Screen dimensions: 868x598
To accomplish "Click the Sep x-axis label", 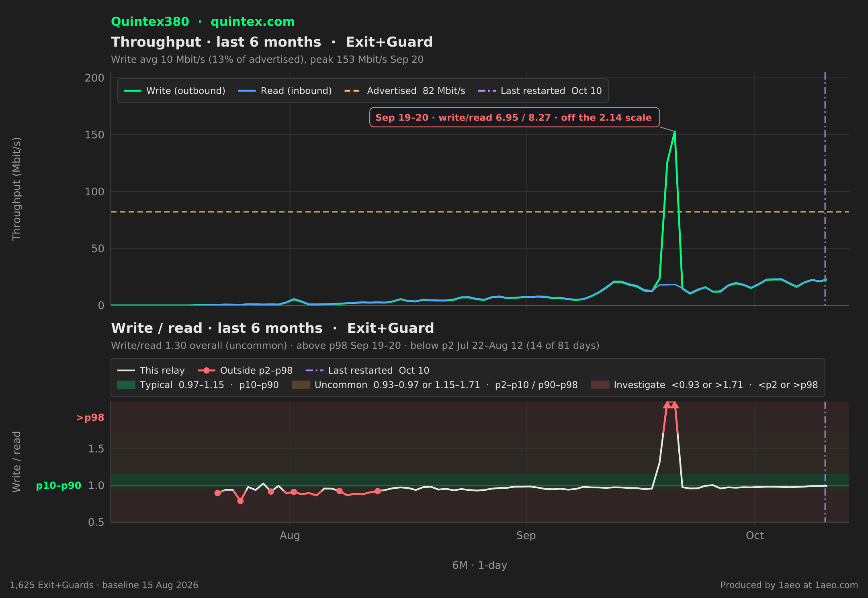I will pos(526,535).
